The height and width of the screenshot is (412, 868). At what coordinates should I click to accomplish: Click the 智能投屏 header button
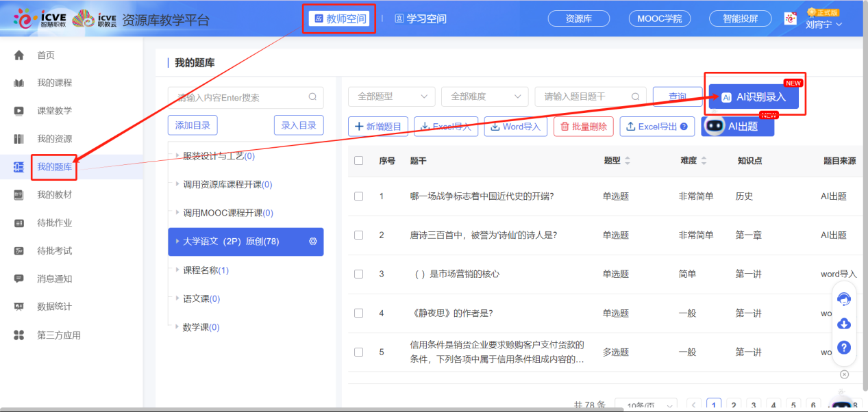[x=741, y=19]
